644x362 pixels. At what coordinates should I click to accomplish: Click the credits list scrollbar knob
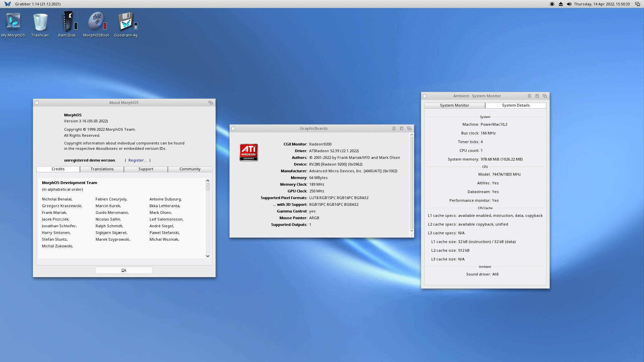tap(208, 187)
